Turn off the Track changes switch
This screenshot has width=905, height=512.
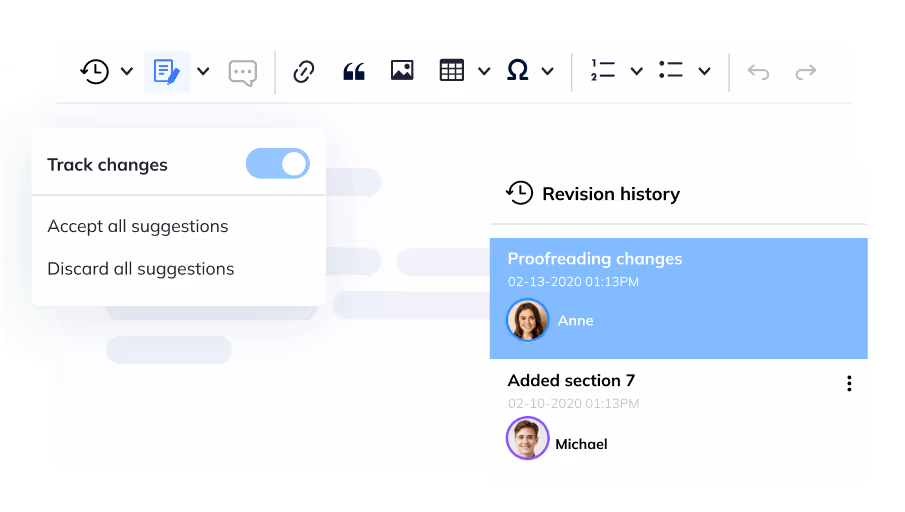click(278, 164)
